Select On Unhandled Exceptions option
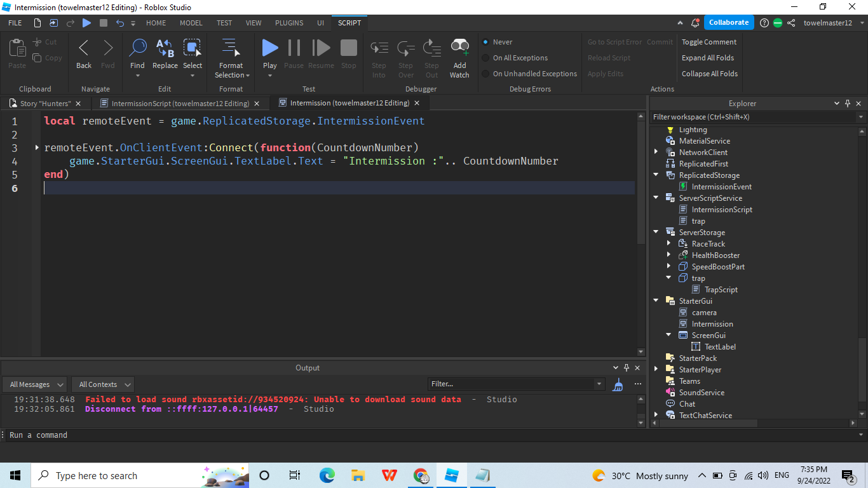 pos(534,73)
